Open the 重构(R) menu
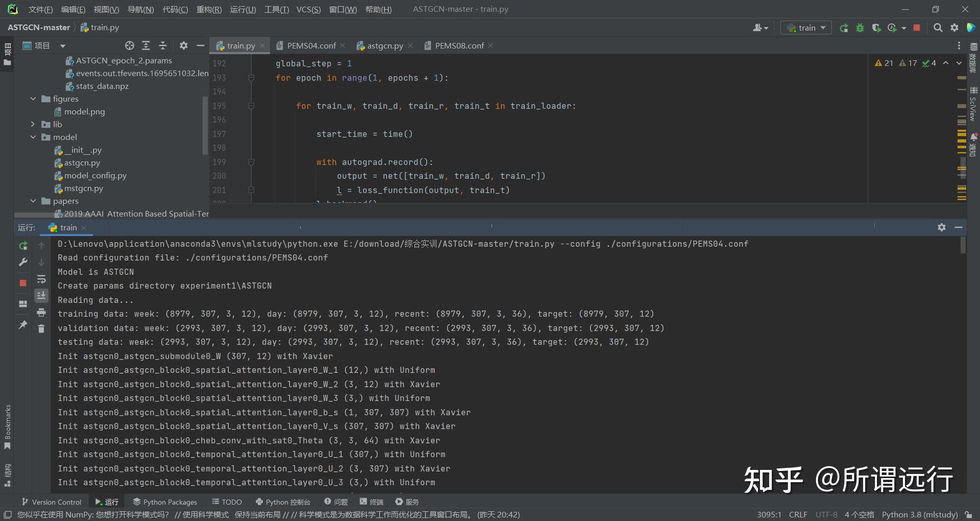The width and height of the screenshot is (980, 521). [209, 9]
